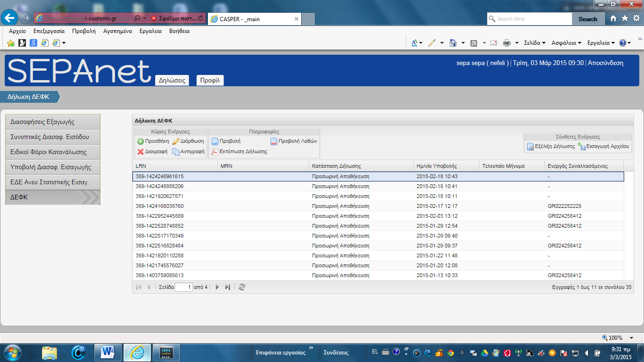The image size is (644, 362).
Task: Open the Εργαλεία command bar dropdown
Action: pyautogui.click(x=601, y=43)
